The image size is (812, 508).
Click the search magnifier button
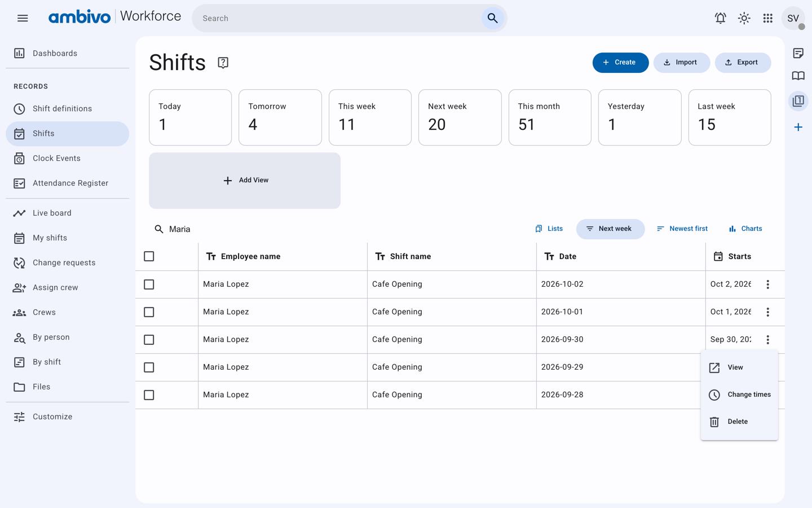point(492,18)
